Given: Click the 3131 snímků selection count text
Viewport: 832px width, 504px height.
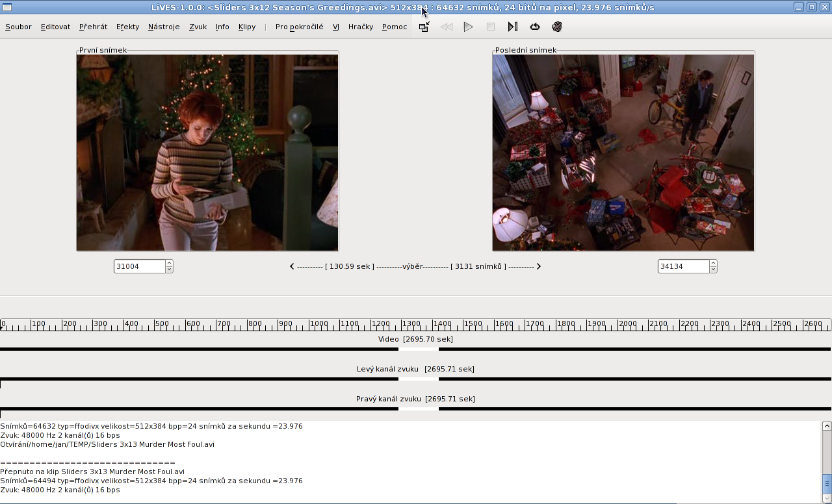Looking at the screenshot, I should pyautogui.click(x=478, y=266).
